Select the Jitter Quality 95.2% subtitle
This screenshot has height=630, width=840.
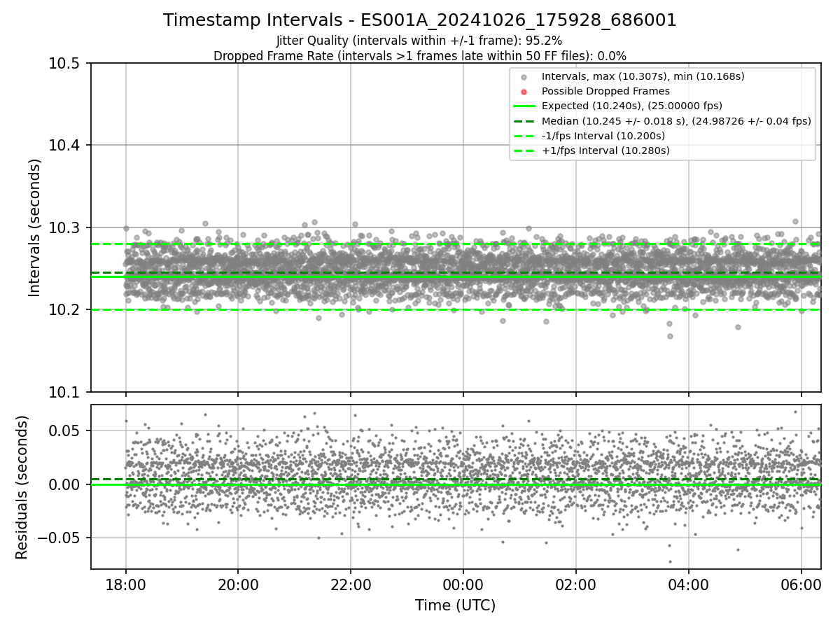419,41
